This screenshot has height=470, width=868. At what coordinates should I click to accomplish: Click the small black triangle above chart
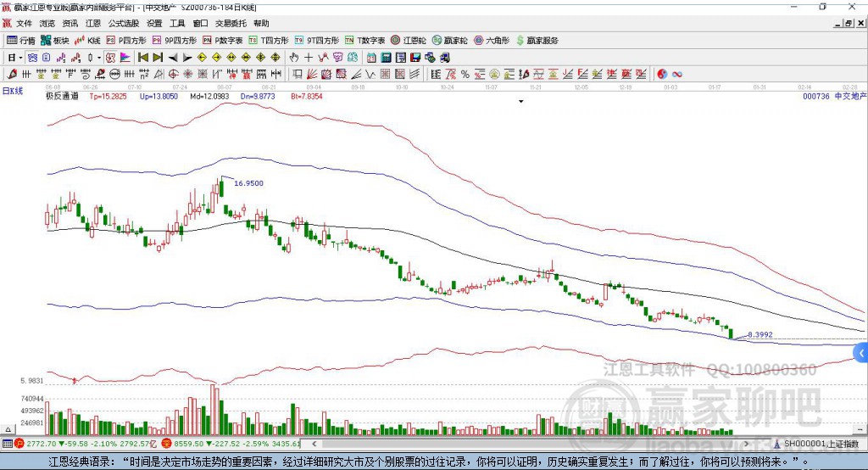[x=521, y=102]
